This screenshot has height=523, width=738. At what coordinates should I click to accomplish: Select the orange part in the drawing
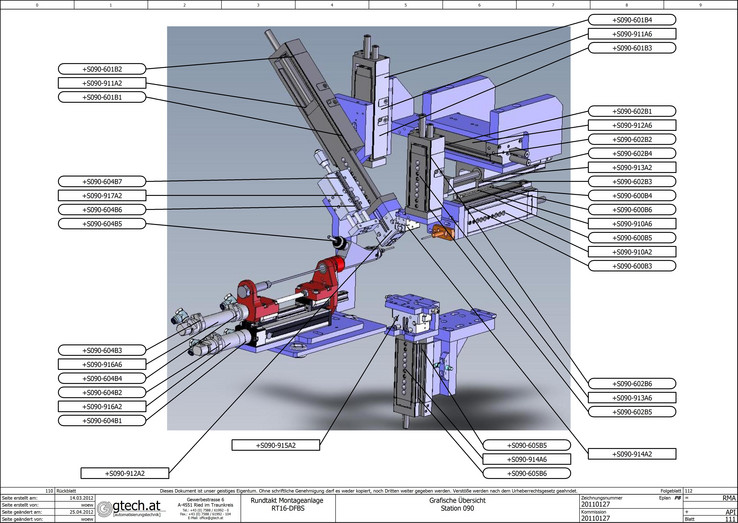(443, 232)
